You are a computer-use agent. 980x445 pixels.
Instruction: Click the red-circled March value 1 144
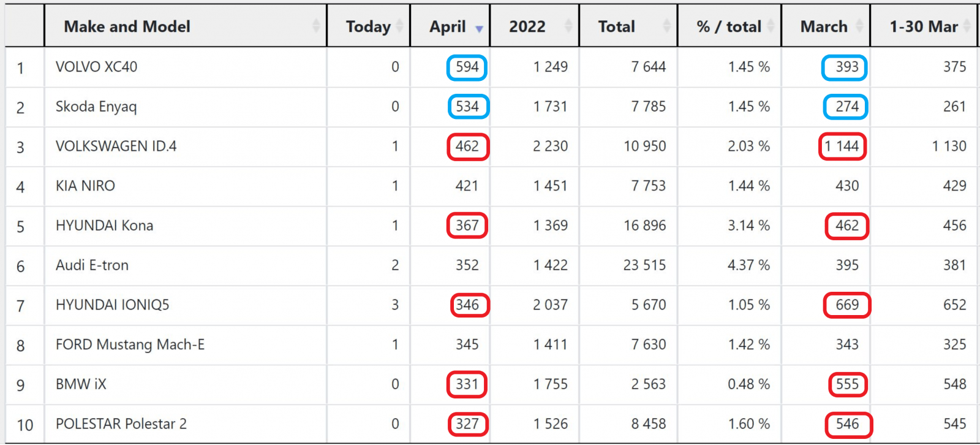tap(842, 146)
